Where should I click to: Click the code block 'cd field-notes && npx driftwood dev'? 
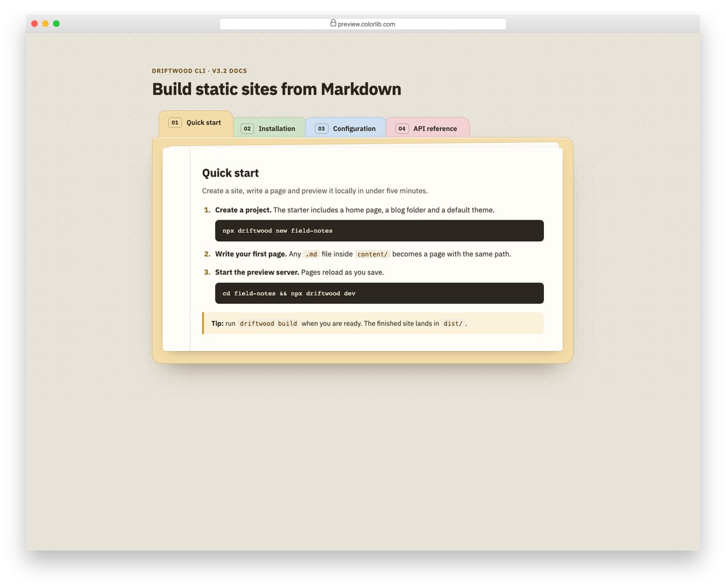click(379, 293)
